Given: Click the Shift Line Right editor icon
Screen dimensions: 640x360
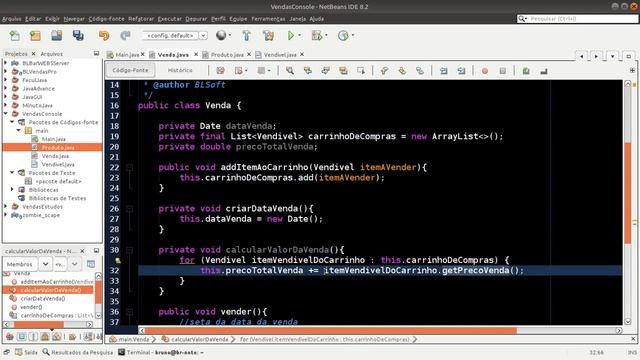Looking at the screenshot, I should pyautogui.click(x=461, y=71).
